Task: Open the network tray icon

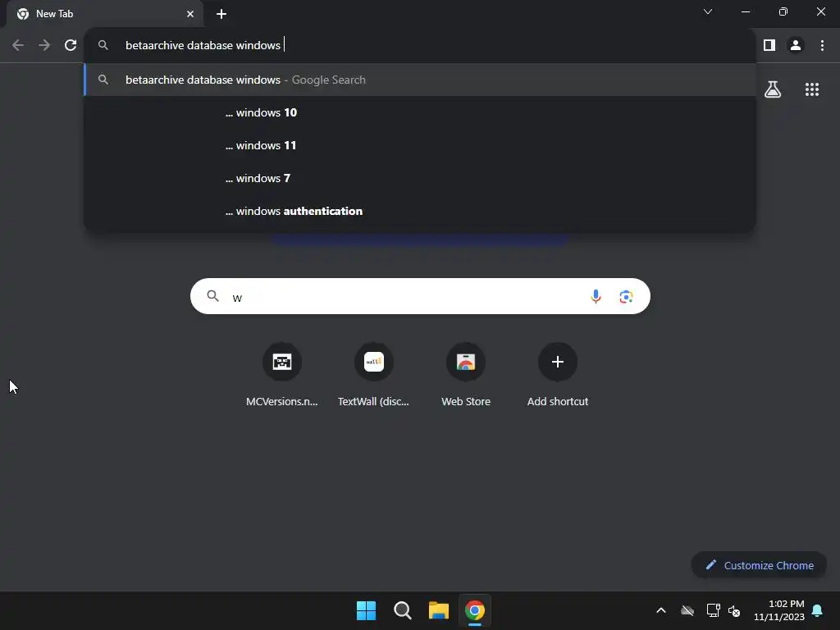Action: pos(713,610)
